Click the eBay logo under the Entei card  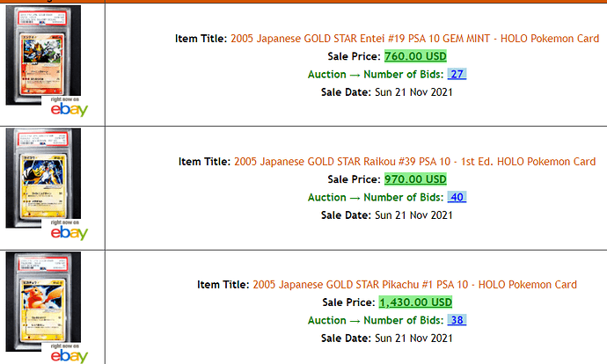click(69, 107)
